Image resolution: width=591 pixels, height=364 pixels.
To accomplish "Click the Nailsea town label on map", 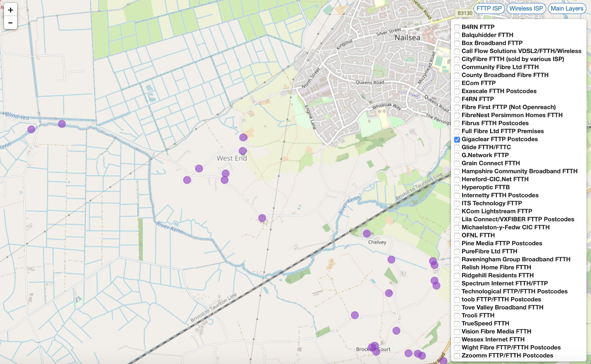I will pyautogui.click(x=407, y=38).
